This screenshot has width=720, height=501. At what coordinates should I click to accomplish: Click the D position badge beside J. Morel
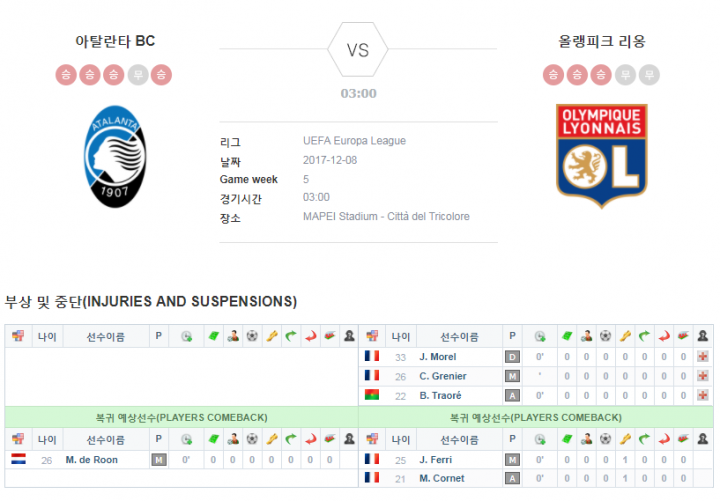click(x=512, y=357)
